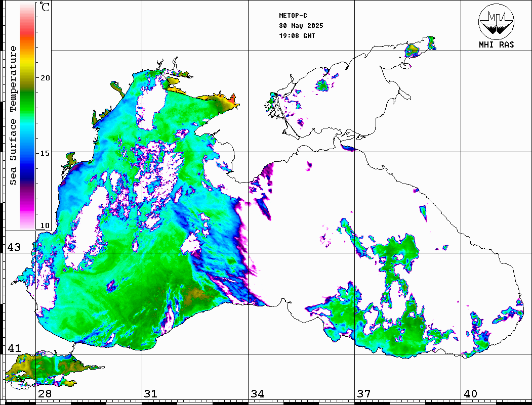
Task: Click the '°C' unit label
Action: [x=45, y=7]
